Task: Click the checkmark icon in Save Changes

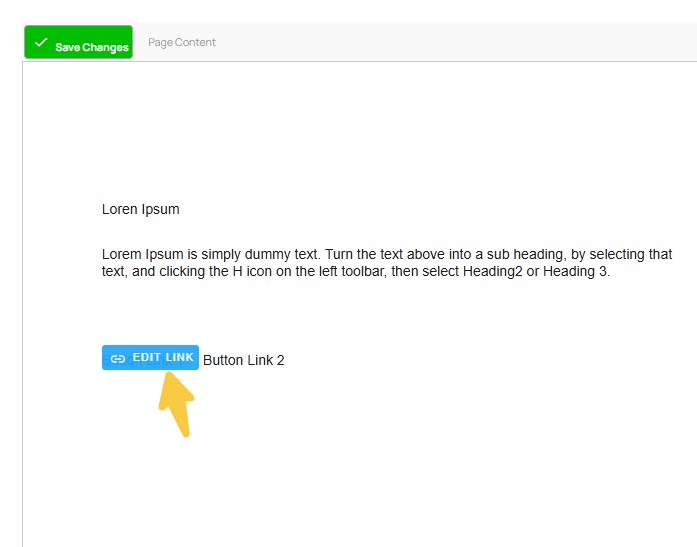Action: point(41,43)
